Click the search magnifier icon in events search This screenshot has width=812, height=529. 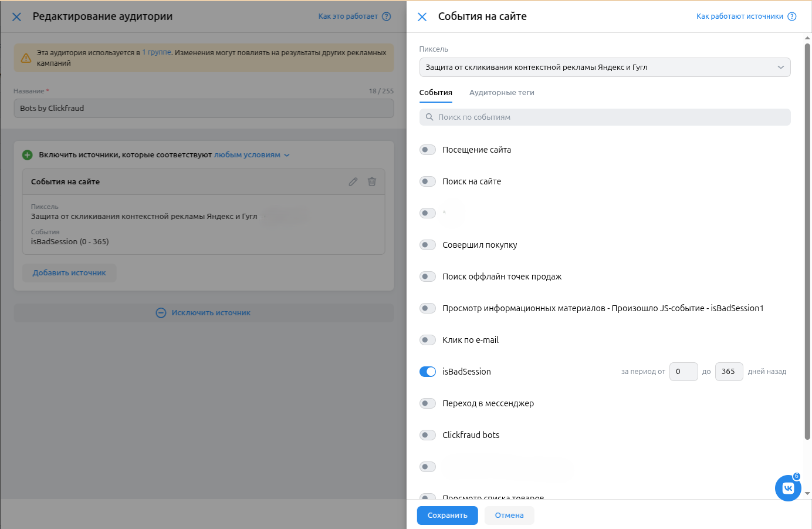pyautogui.click(x=429, y=117)
